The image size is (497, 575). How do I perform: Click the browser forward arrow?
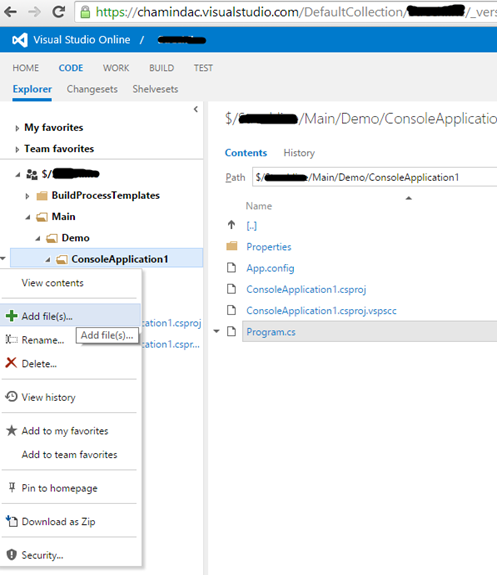(34, 12)
